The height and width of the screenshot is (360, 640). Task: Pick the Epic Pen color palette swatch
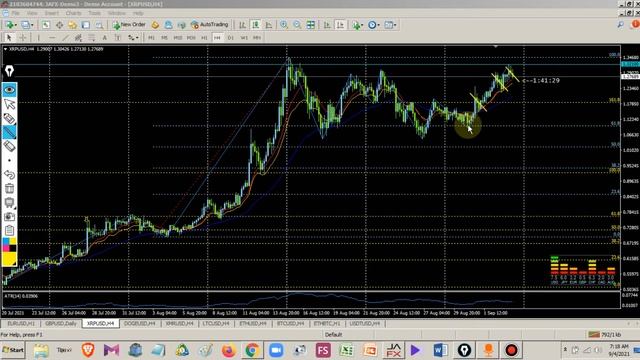[9, 245]
